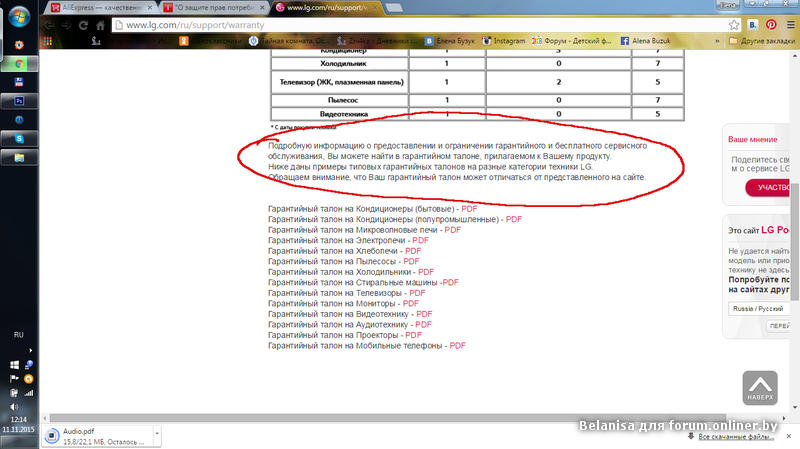Screen dimensions: 800x449
Task: Close the AliExpress tab
Action: click(149, 8)
